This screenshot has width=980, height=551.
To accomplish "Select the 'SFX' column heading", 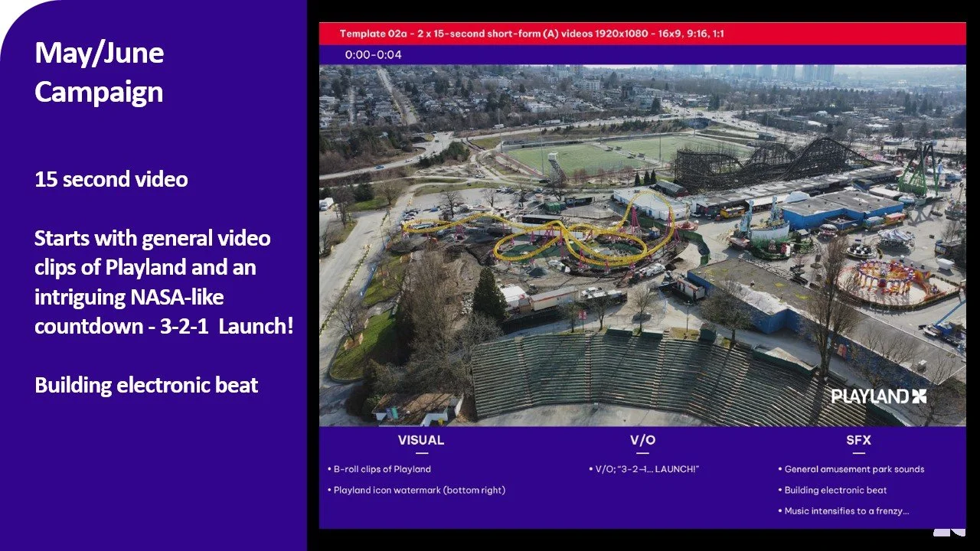I will (858, 440).
